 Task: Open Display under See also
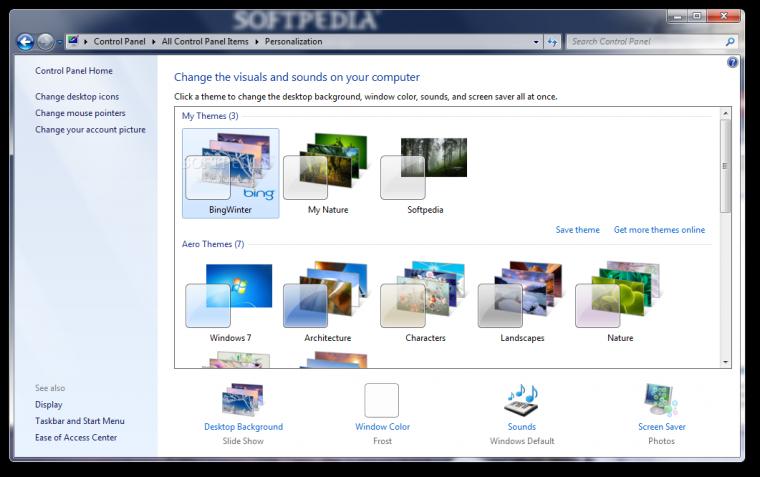[48, 404]
